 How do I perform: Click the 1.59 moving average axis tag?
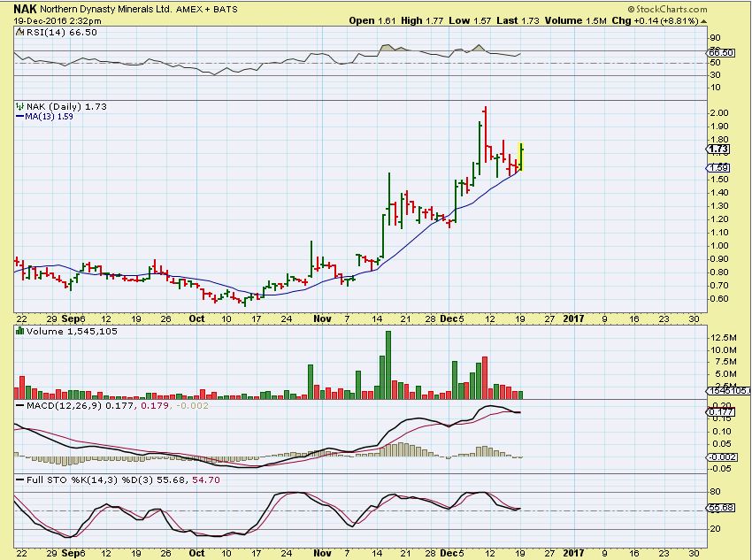(719, 168)
